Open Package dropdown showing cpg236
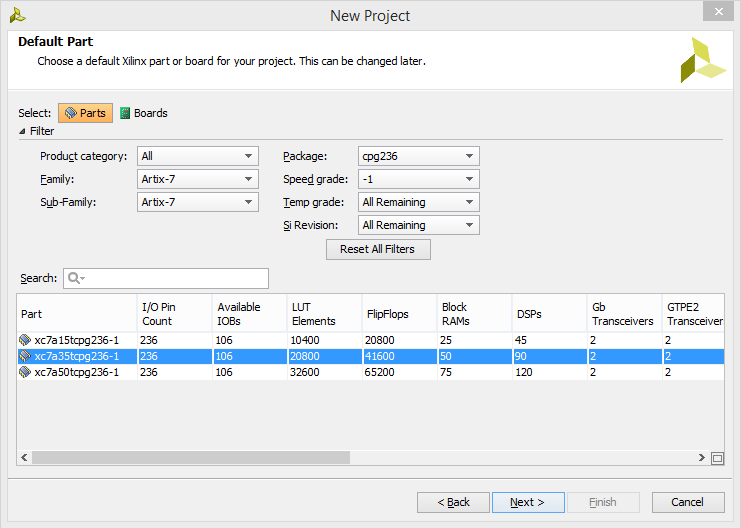Screen dimensions: 741x528 pyautogui.click(x=419, y=156)
